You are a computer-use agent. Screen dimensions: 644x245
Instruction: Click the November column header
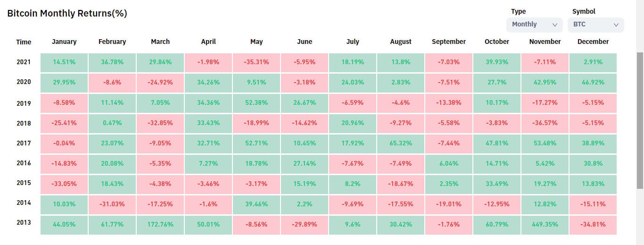tap(545, 42)
